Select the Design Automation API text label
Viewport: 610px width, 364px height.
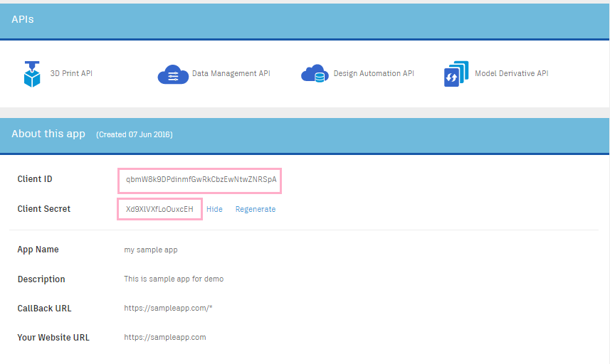click(374, 74)
